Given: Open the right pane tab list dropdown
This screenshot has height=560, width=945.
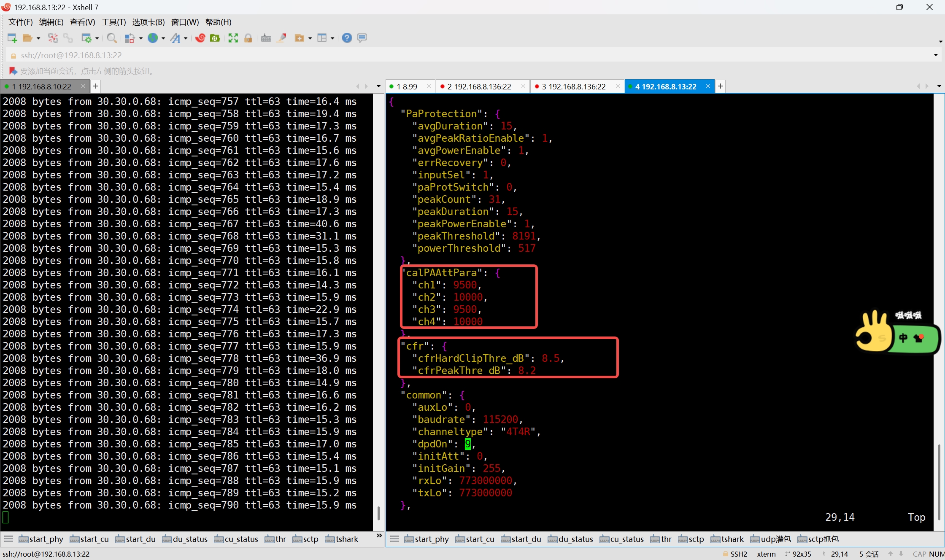Looking at the screenshot, I should click(x=939, y=86).
